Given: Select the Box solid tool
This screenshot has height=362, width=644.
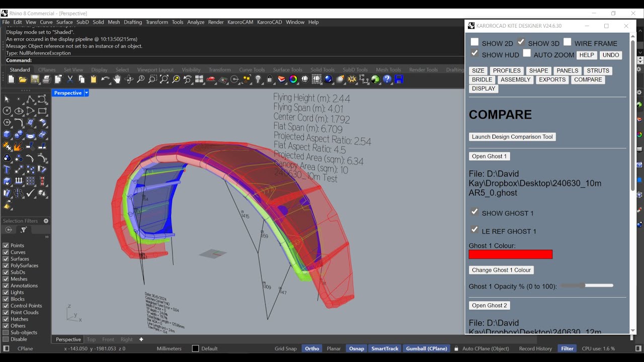Looking at the screenshot, I should coord(7,134).
